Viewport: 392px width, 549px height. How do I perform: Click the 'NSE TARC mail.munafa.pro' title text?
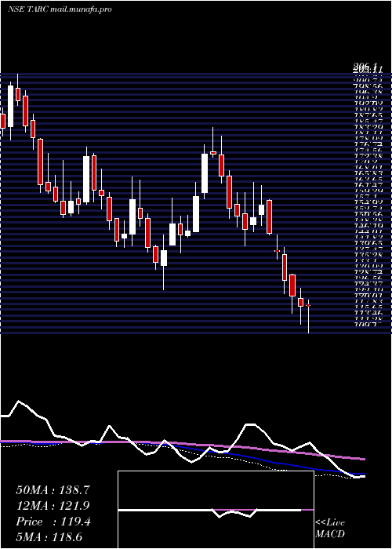tap(60, 9)
